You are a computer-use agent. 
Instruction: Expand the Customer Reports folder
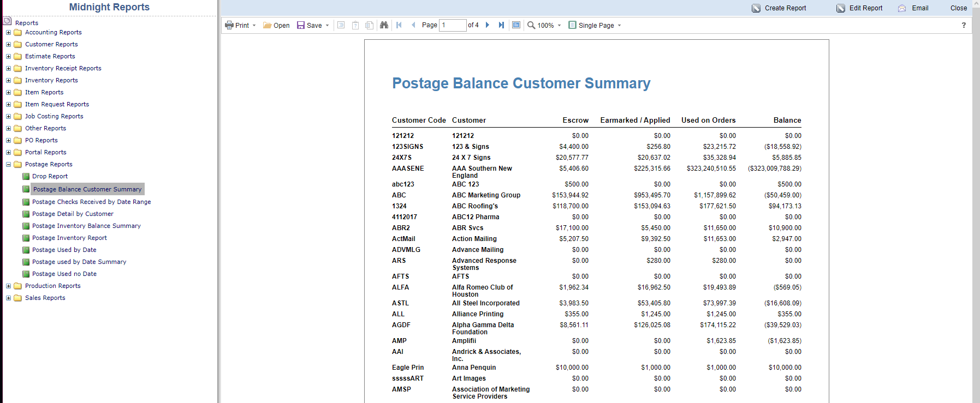coord(8,45)
